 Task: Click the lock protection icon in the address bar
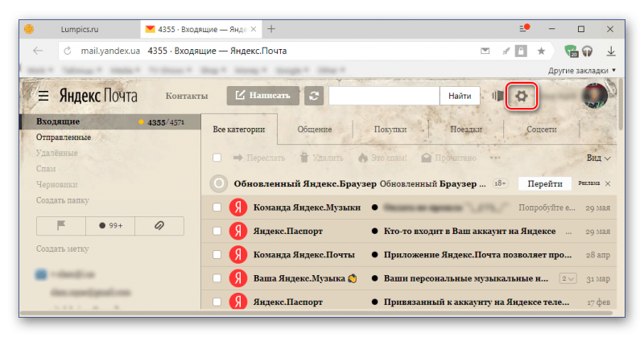coord(521,51)
